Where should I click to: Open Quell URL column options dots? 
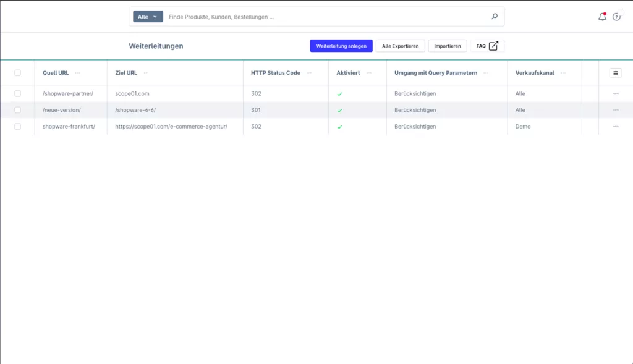coord(77,73)
